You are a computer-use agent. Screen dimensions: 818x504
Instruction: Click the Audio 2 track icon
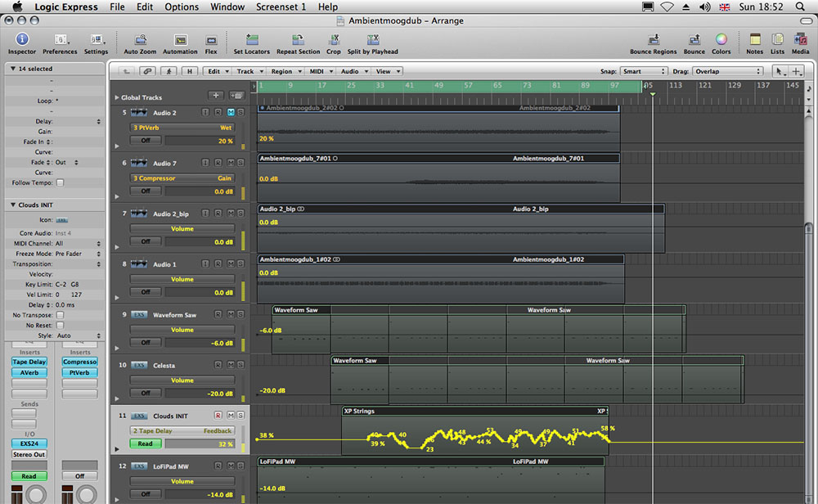(x=139, y=112)
